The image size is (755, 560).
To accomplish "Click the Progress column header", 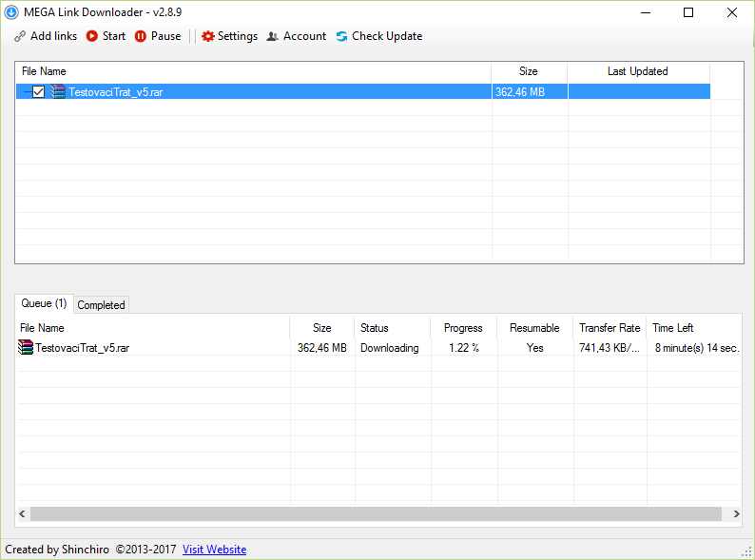I will pos(464,328).
